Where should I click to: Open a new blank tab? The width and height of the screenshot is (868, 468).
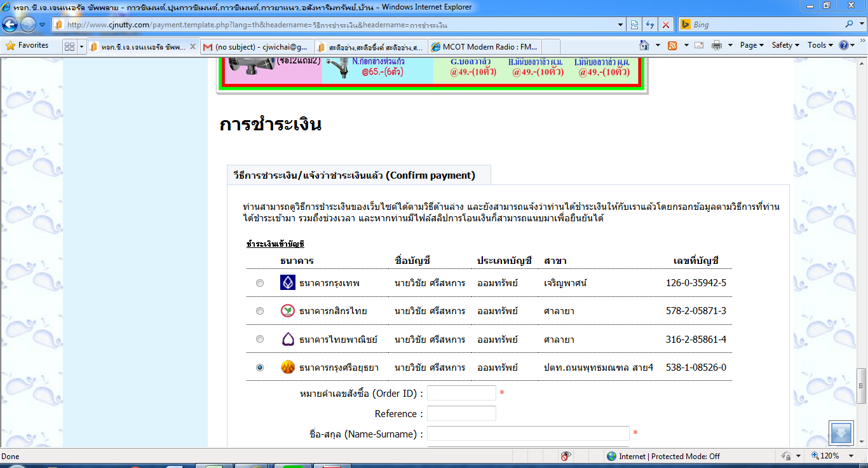click(552, 46)
